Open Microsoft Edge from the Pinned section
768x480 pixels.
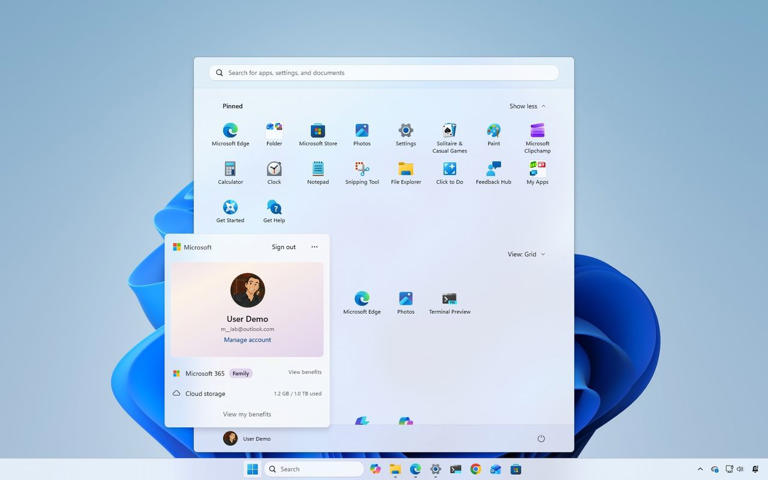(x=230, y=134)
